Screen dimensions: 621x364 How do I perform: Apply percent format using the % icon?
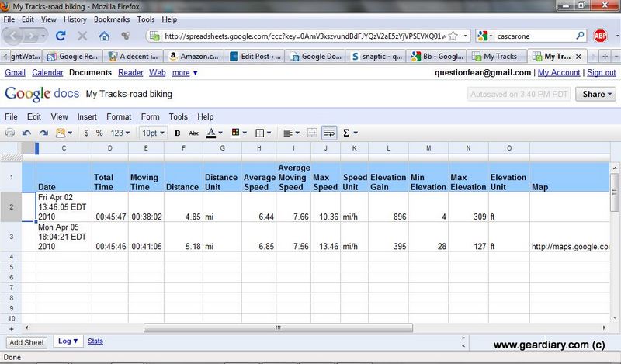tap(99, 133)
